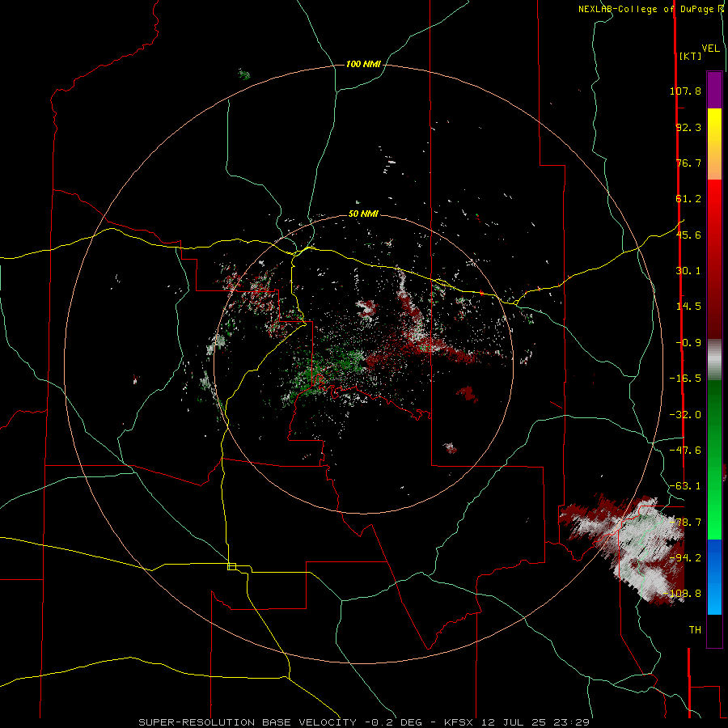Click the -63.1 velocity scale value

685,486
